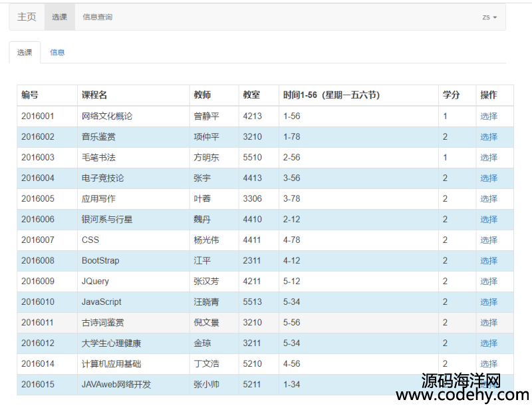
Task: Click teacher name 丁文浩
Action: 206,364
